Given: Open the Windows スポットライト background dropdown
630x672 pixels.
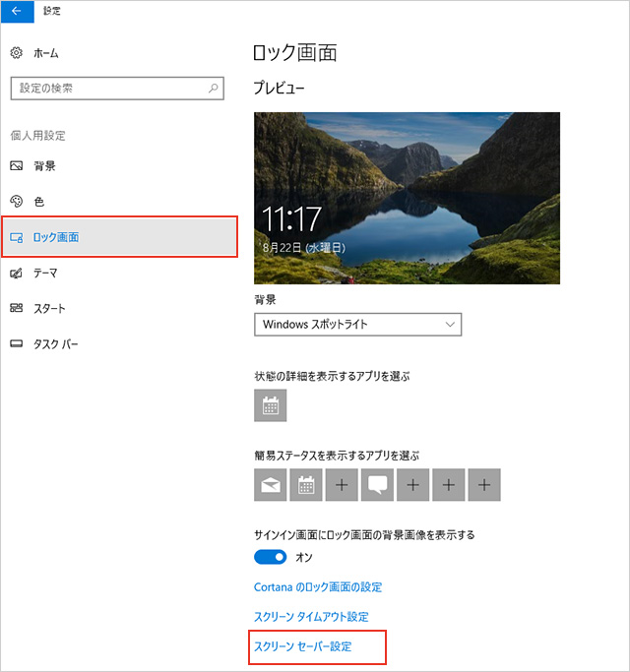Looking at the screenshot, I should (357, 325).
